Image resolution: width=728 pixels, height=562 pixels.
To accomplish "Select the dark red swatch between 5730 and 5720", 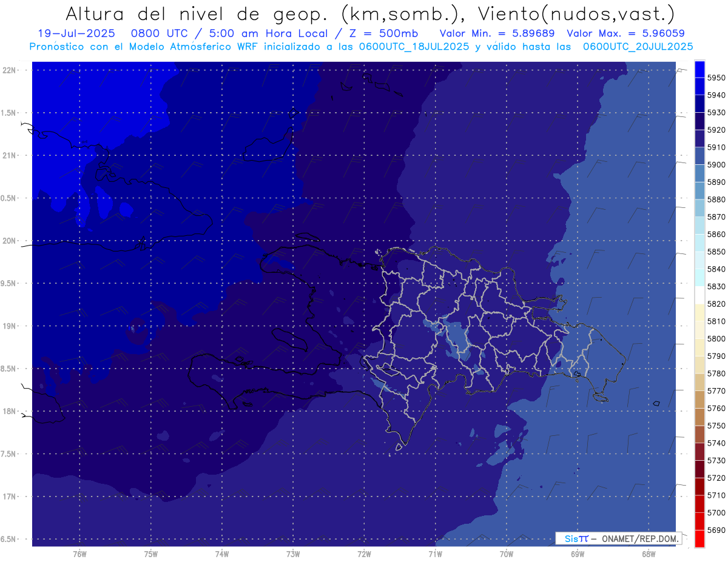I will coord(699,469).
